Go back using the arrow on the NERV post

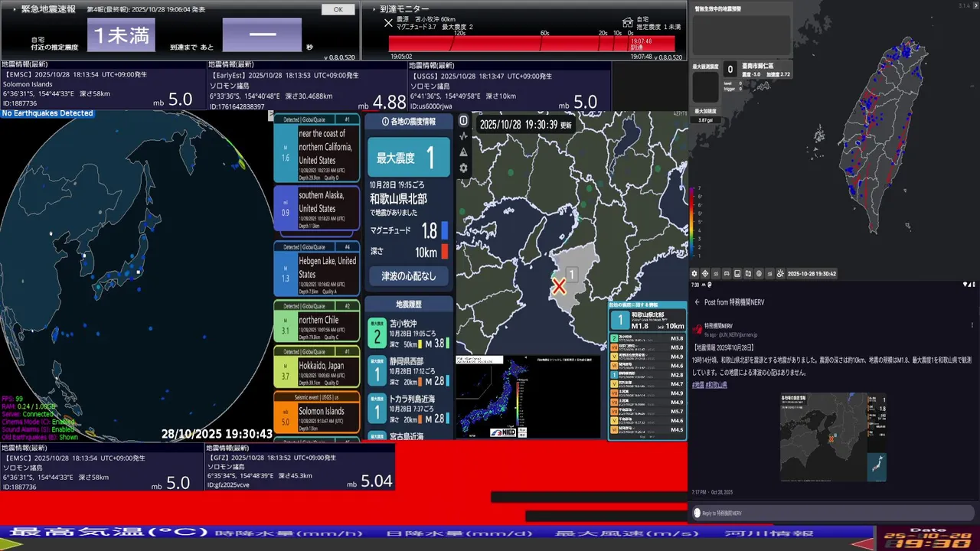tap(697, 302)
